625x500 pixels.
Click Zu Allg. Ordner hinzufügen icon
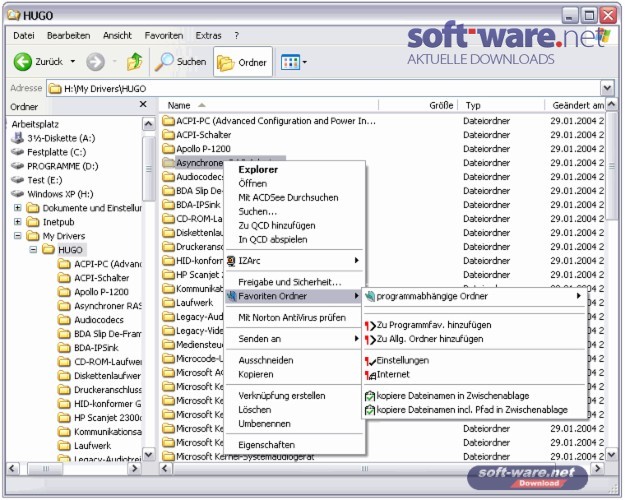coord(370,339)
